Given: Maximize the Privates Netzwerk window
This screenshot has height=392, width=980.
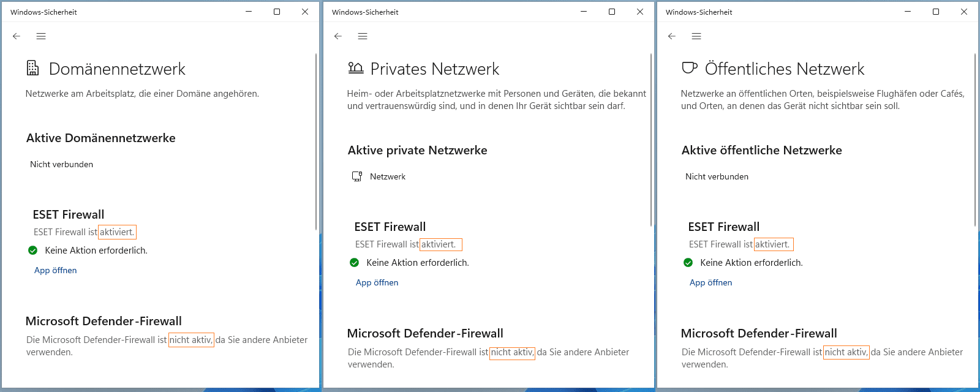Looking at the screenshot, I should click(x=612, y=12).
